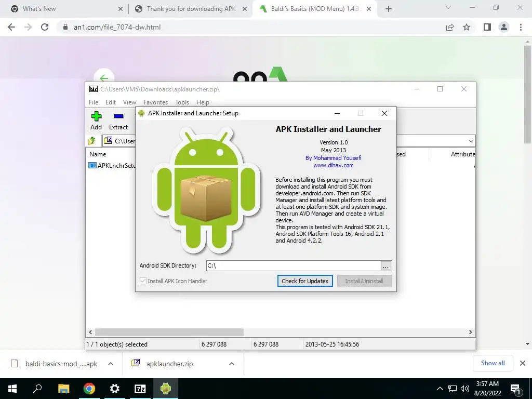Close the downloads bar

(523, 363)
